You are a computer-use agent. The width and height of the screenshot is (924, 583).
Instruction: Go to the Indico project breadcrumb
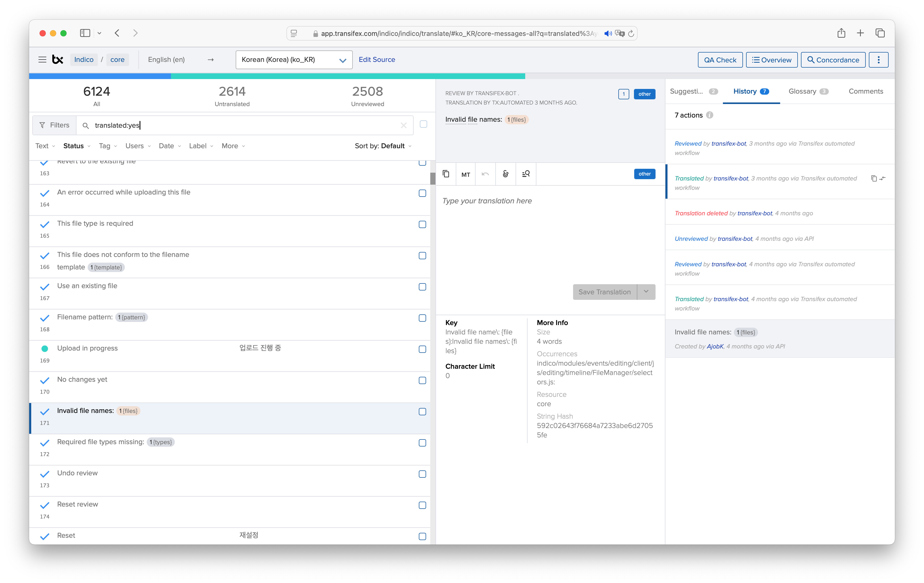(x=84, y=60)
